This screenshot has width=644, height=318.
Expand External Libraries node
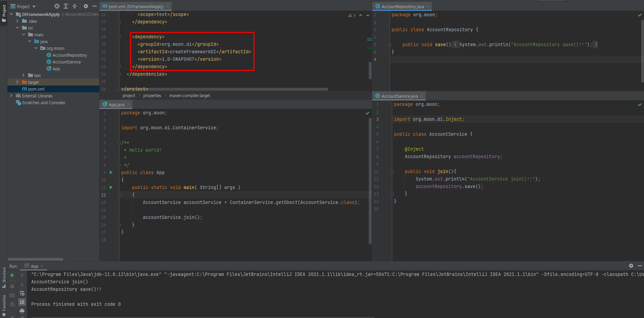pos(12,96)
